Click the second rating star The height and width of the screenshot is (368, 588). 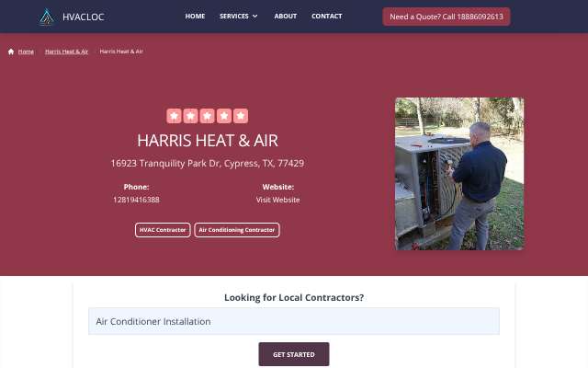pyautogui.click(x=190, y=116)
